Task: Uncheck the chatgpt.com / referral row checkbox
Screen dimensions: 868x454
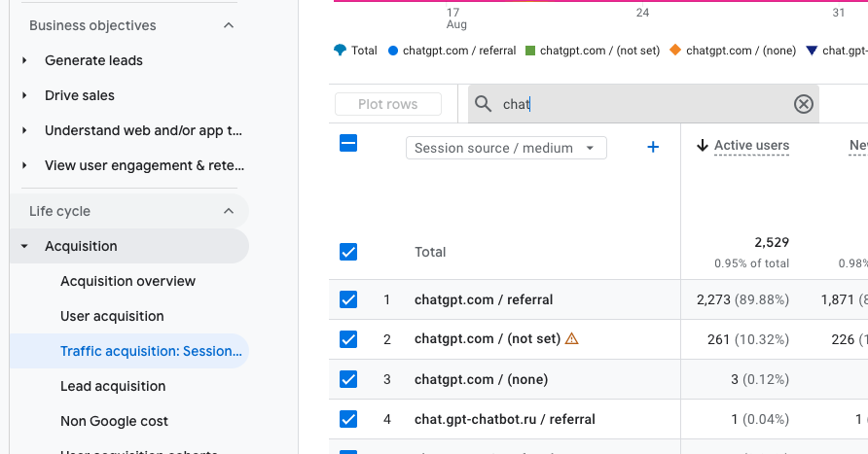Action: 348,299
